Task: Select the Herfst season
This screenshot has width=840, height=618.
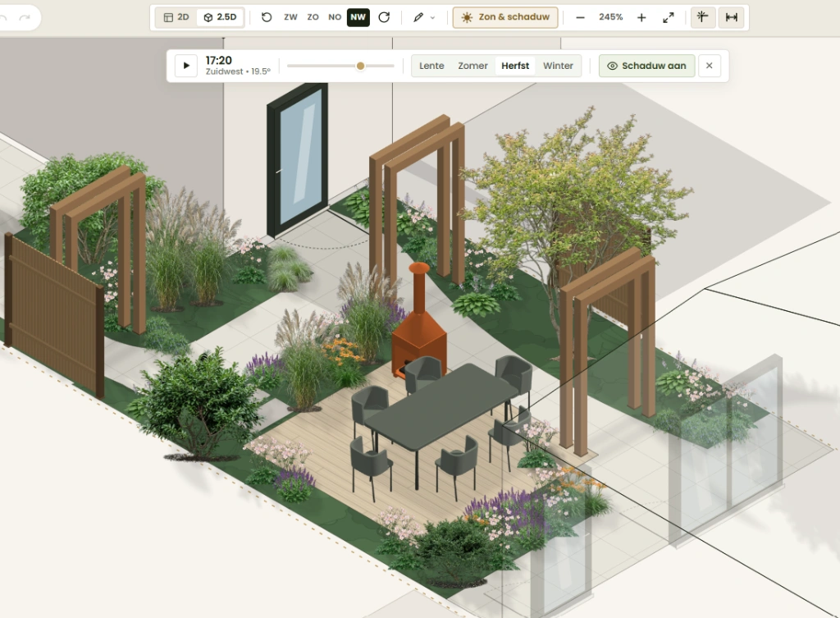Action: tap(515, 66)
